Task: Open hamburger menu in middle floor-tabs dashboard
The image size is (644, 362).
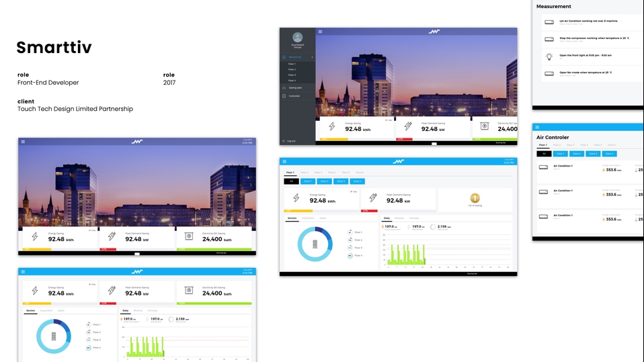Action: [284, 162]
